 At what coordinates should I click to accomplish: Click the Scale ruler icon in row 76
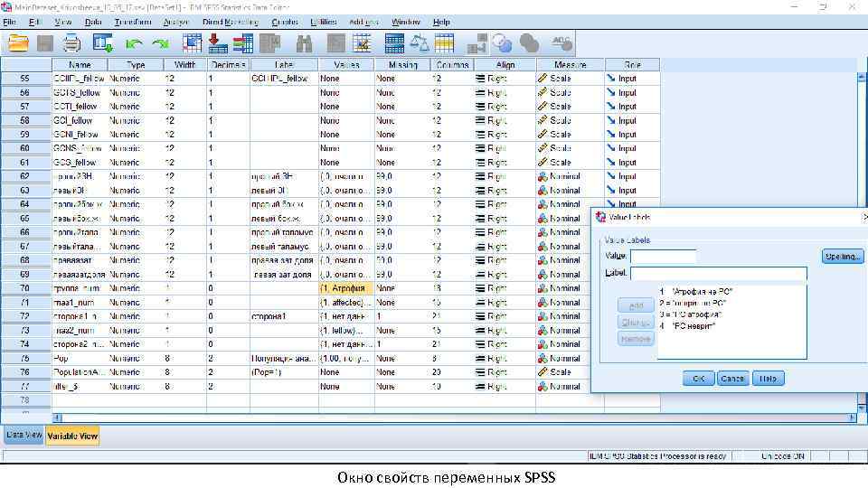(x=542, y=372)
